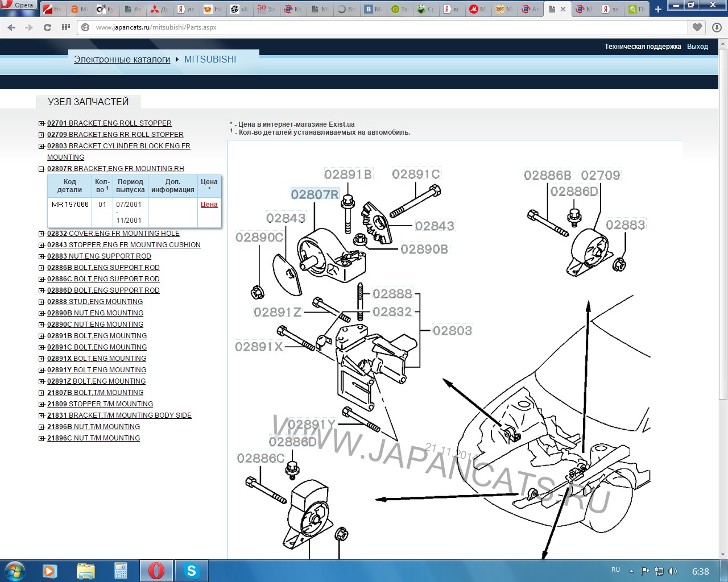The width and height of the screenshot is (728, 582).
Task: Click the browser Back arrow button
Action: [x=11, y=27]
